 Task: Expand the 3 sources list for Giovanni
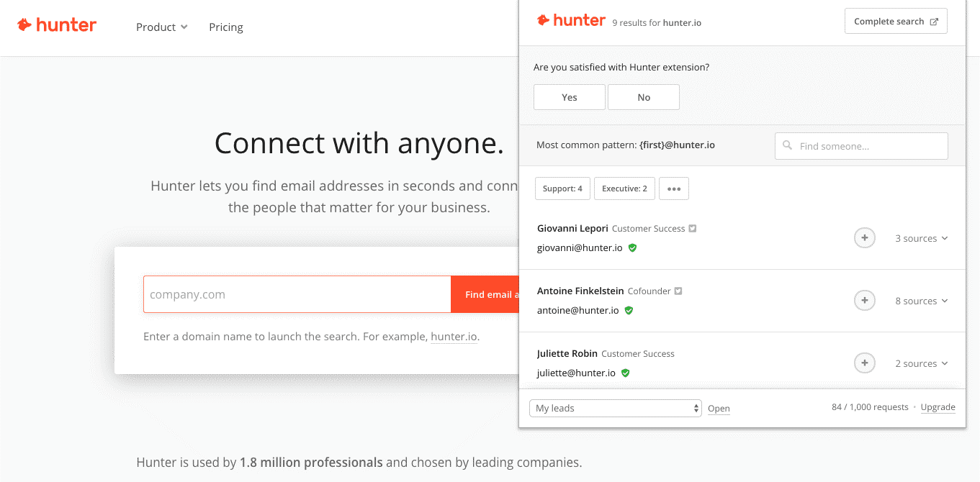click(x=922, y=238)
